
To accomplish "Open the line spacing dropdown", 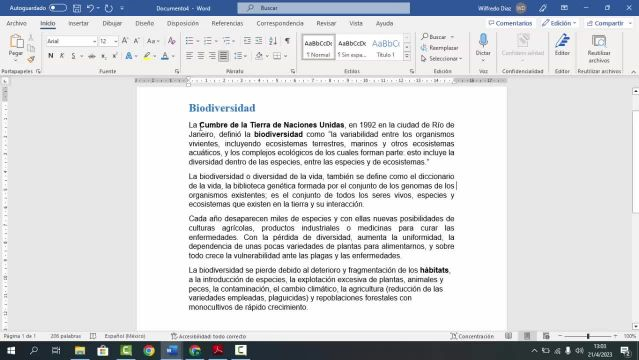I will coord(240,56).
